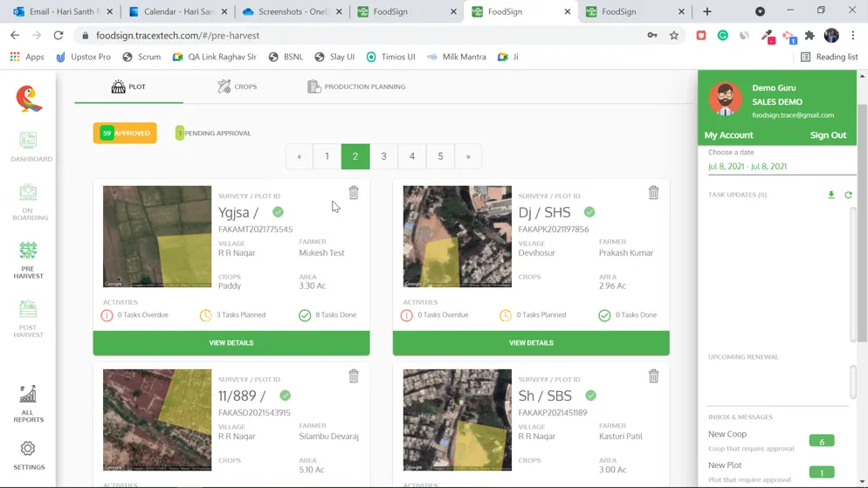868x488 pixels.
Task: Click the browser reload button
Action: click(59, 36)
